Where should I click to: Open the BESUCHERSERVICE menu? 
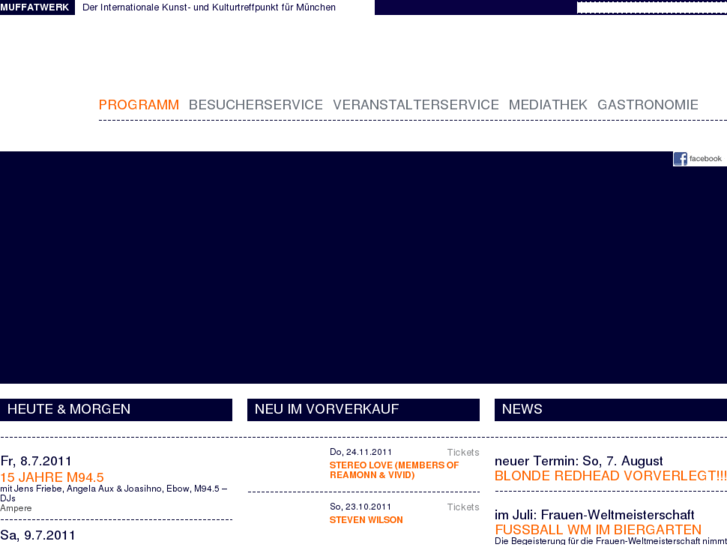256,105
